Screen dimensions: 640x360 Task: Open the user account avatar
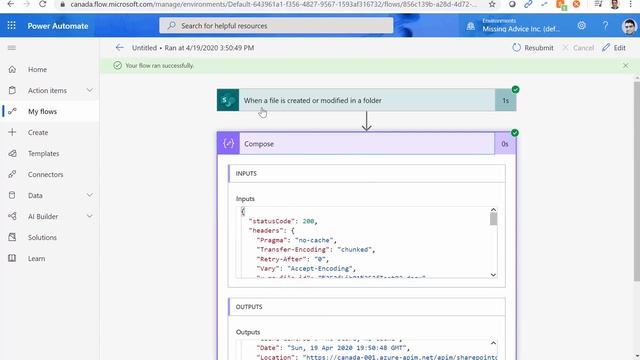pos(629,26)
